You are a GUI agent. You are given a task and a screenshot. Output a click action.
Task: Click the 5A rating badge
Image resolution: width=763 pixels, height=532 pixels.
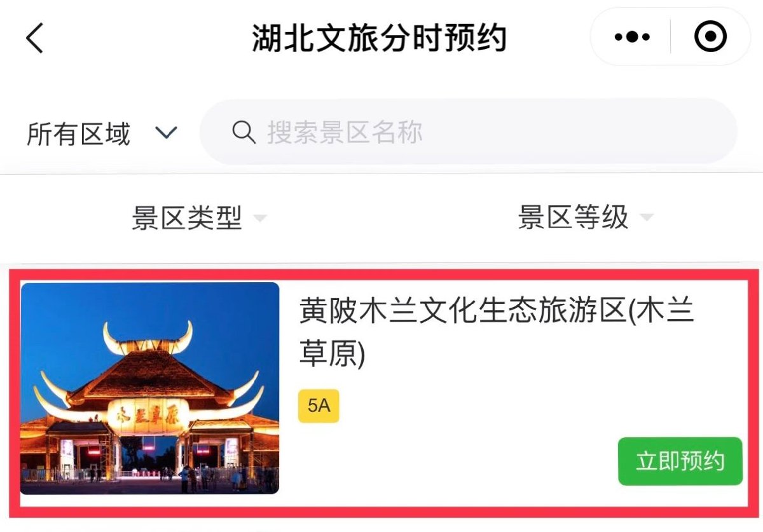319,406
